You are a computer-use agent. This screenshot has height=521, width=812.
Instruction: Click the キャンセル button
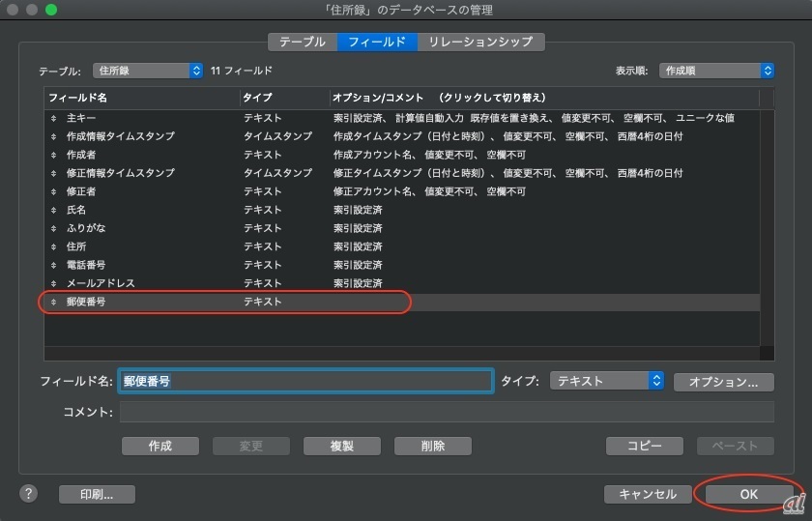tap(648, 495)
